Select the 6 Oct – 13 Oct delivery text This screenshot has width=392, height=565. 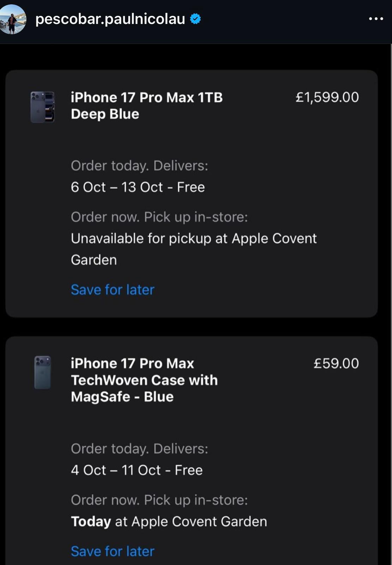[x=138, y=187]
